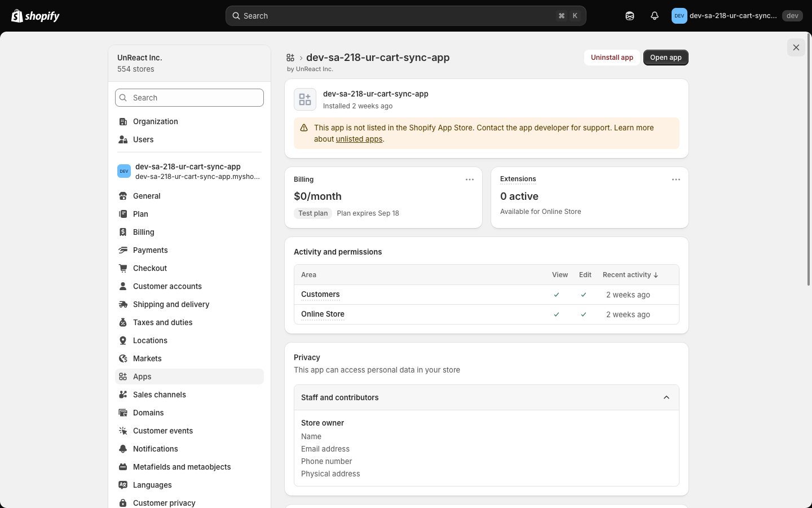The width and height of the screenshot is (812, 508).
Task: Click the Online Store row View checkmark
Action: click(557, 314)
